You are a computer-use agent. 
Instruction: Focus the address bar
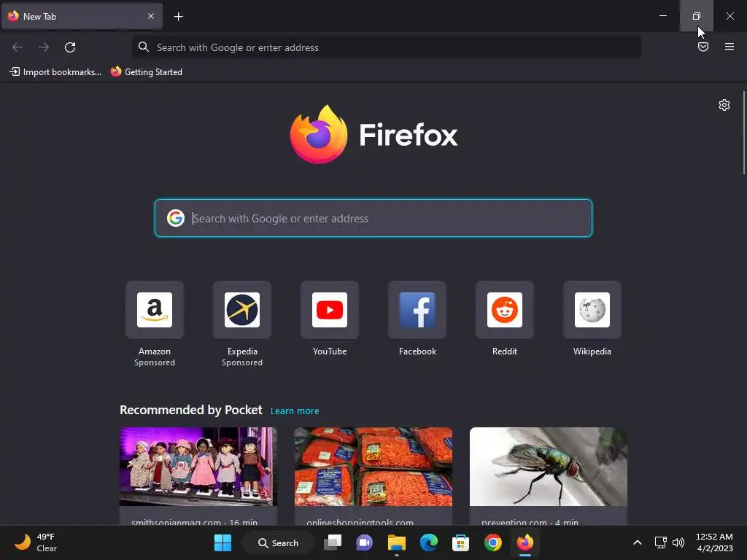point(387,47)
